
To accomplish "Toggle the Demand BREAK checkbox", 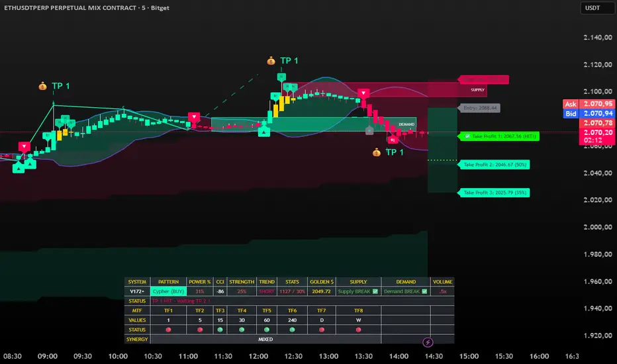I will click(x=424, y=292).
